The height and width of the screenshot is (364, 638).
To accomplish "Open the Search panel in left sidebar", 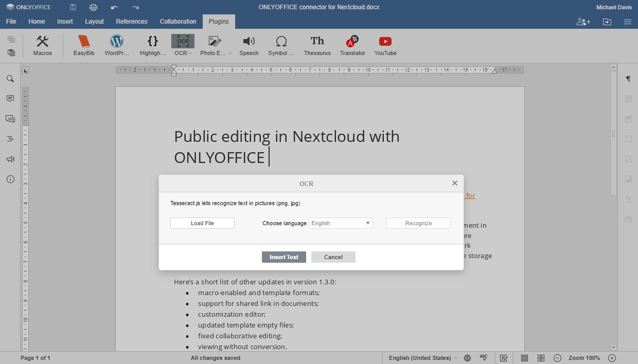I will [x=10, y=79].
